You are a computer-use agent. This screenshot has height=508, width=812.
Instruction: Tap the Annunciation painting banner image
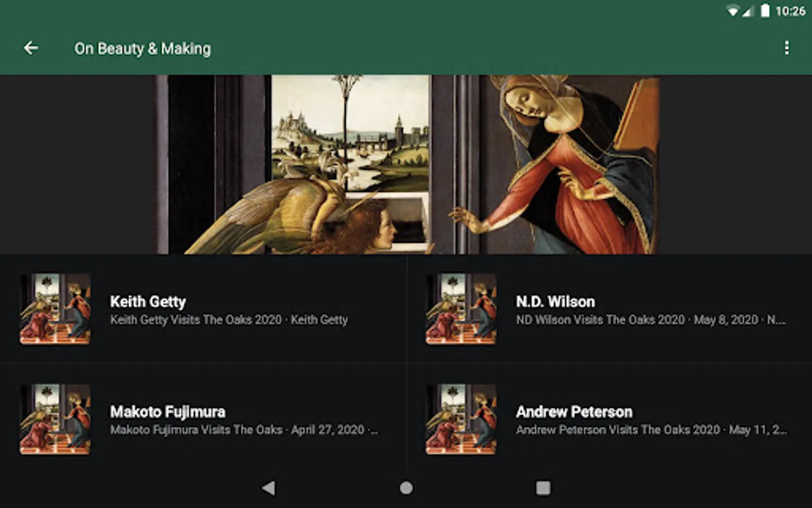pos(406,164)
